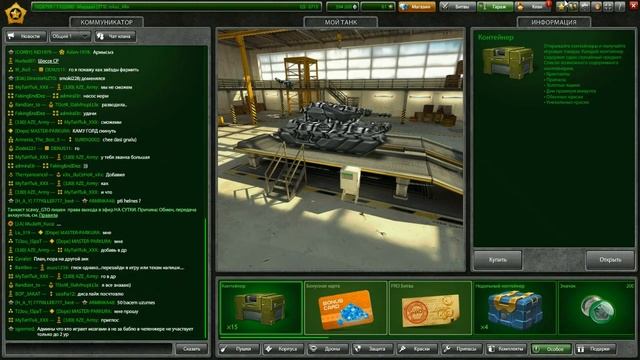Open the settings icon next to friends

[x=585, y=7]
